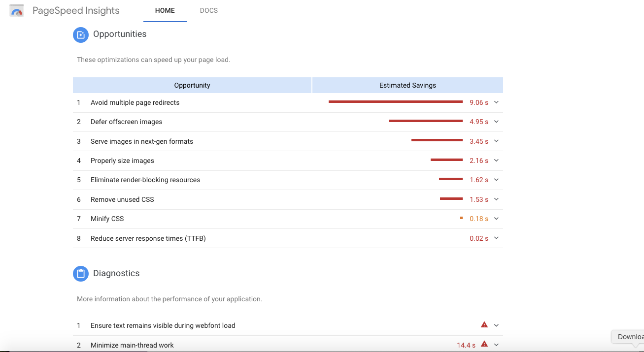644x352 pixels.
Task: Click the Diagnostics clipboard icon
Action: point(81,274)
